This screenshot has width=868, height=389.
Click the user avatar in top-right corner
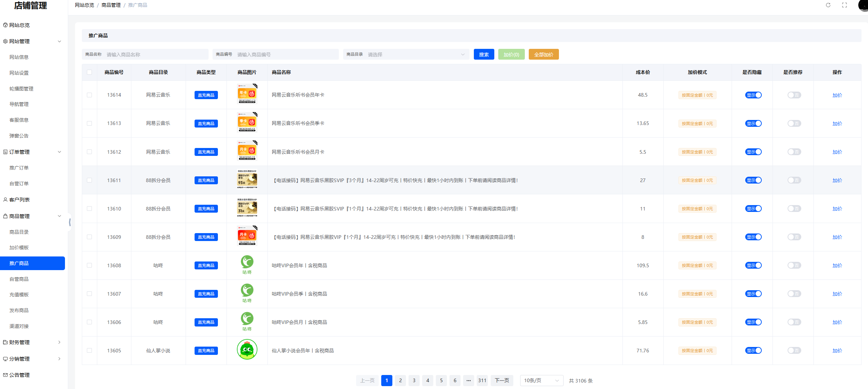pyautogui.click(x=864, y=5)
